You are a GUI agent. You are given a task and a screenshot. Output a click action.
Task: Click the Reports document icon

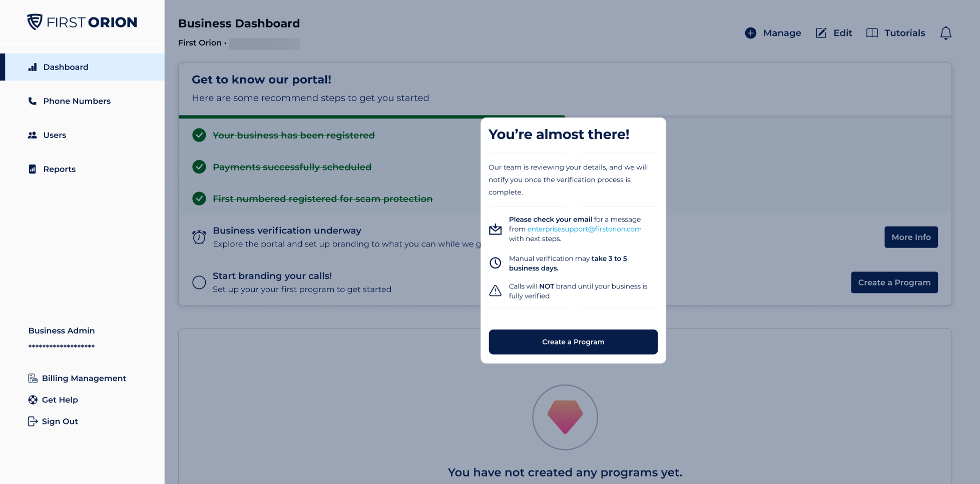click(33, 169)
